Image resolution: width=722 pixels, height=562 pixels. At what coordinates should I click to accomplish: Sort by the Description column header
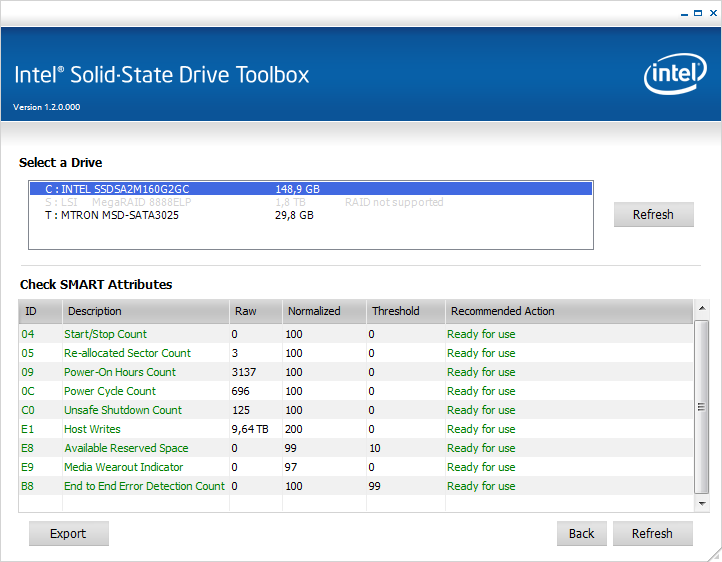pos(146,311)
